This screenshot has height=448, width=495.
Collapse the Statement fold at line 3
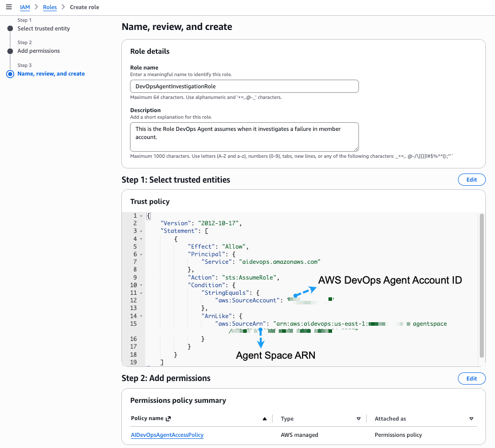pyautogui.click(x=141, y=231)
